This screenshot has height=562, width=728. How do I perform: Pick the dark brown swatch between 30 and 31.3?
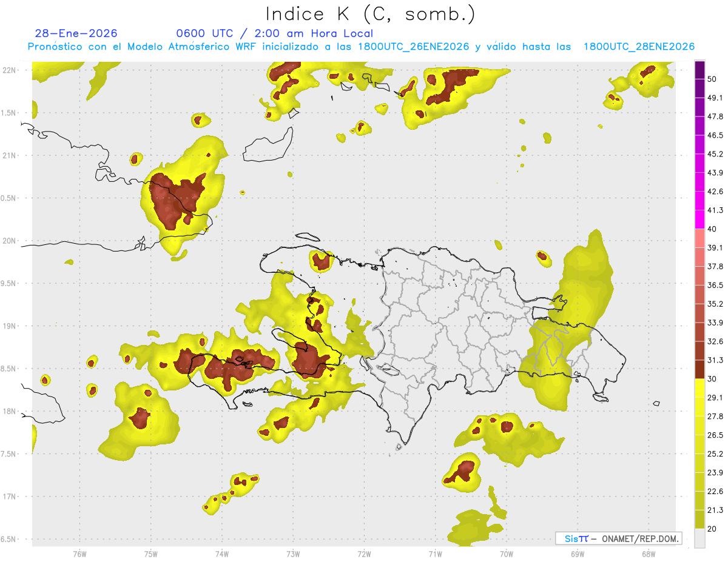coord(700,370)
